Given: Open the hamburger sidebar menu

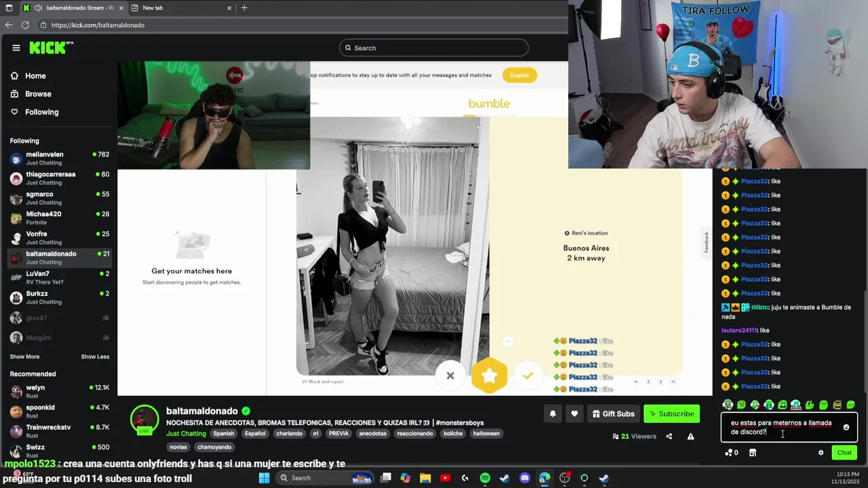Looking at the screenshot, I should coord(16,47).
